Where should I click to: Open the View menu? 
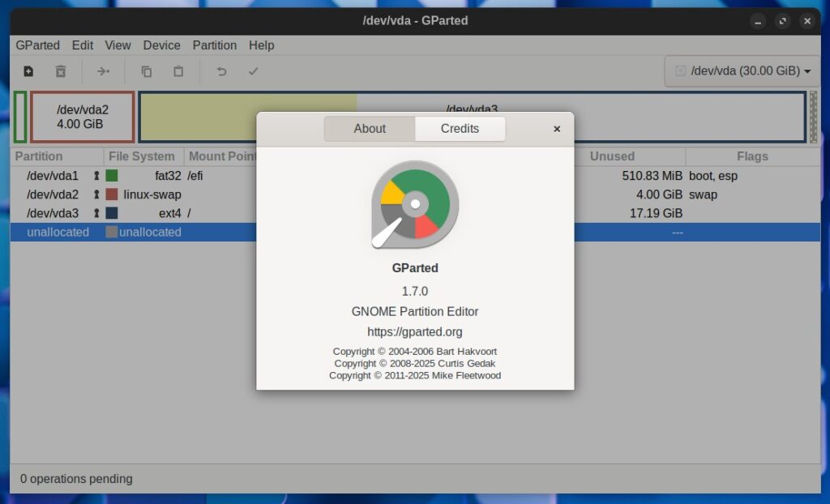point(118,45)
